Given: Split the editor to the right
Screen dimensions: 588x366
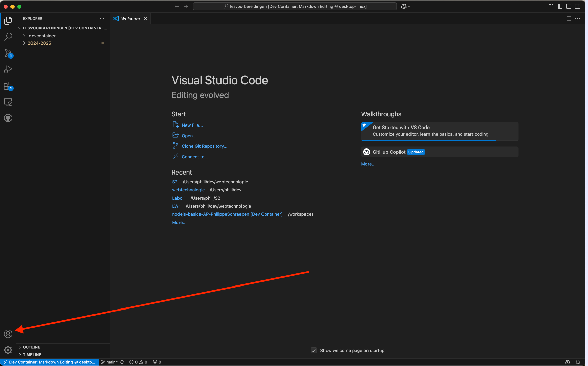Looking at the screenshot, I should pos(569,18).
